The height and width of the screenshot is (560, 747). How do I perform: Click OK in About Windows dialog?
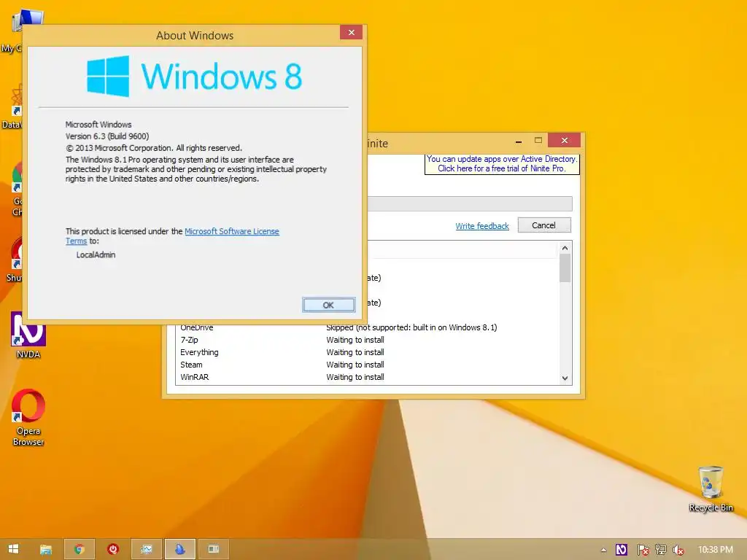coord(328,305)
